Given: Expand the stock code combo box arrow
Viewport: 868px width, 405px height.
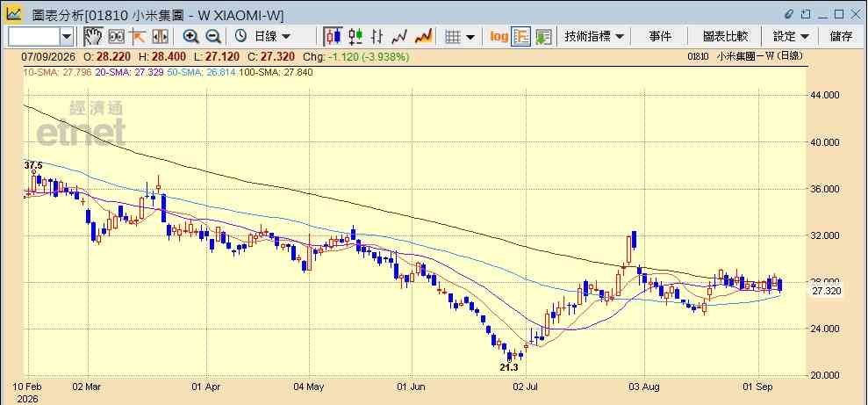Looking at the screenshot, I should coord(67,37).
